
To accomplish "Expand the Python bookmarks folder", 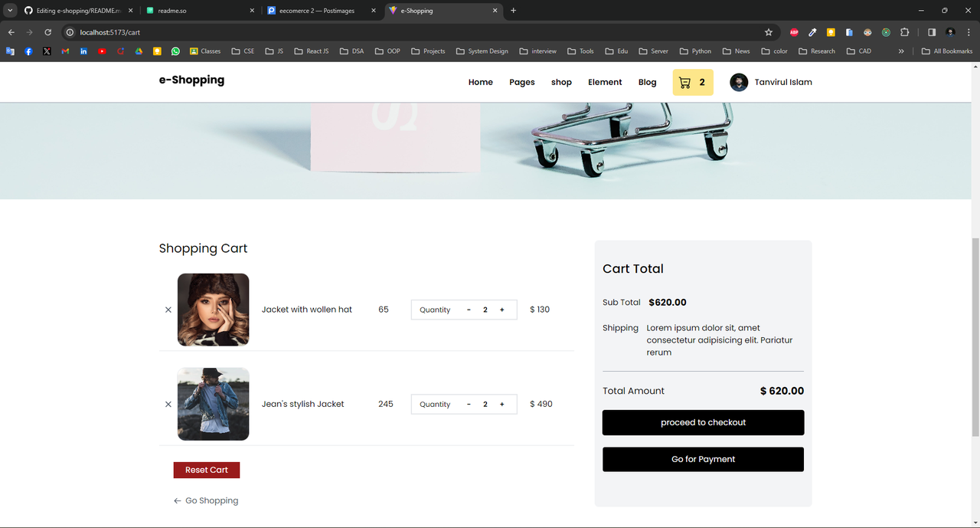I will (x=695, y=51).
